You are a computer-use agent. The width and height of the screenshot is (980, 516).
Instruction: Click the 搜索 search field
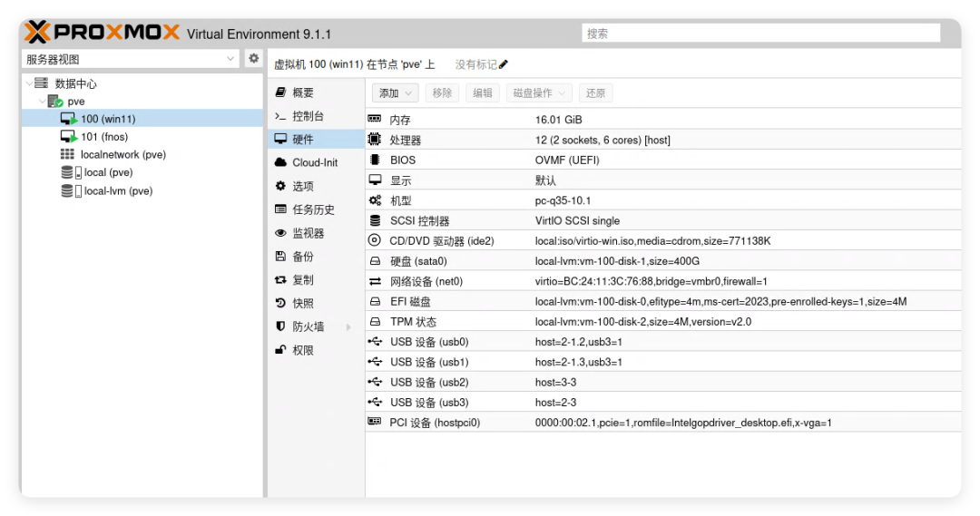click(x=760, y=34)
